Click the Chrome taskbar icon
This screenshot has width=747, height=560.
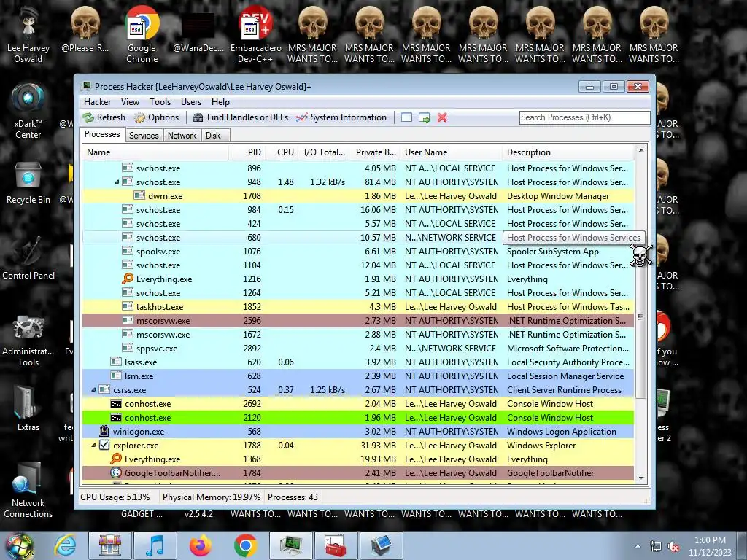tap(245, 545)
